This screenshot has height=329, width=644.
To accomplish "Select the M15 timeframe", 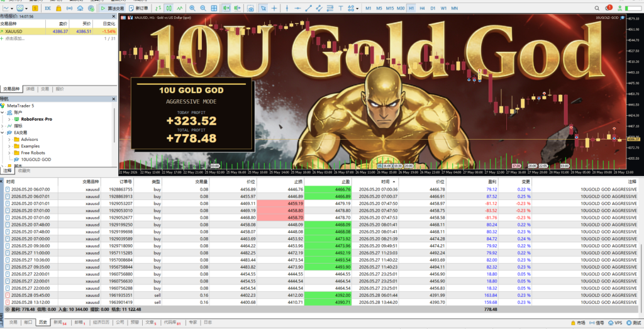I will point(389,8).
